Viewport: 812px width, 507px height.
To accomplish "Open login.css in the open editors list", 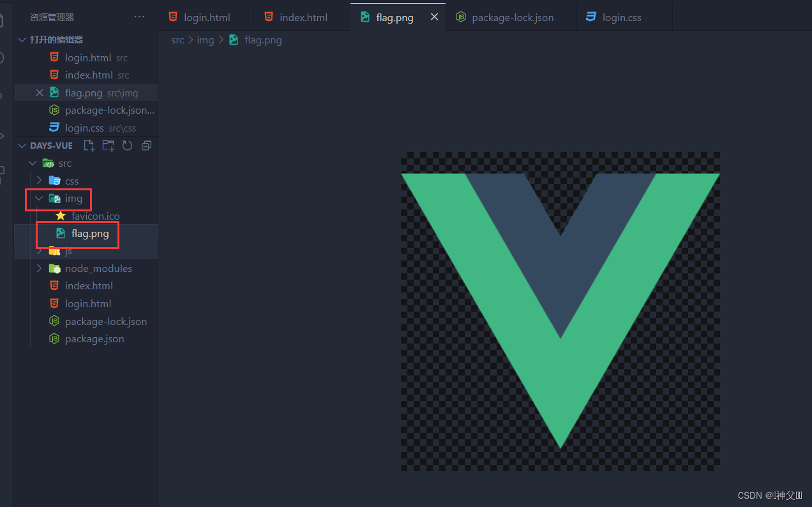I will tap(86, 128).
